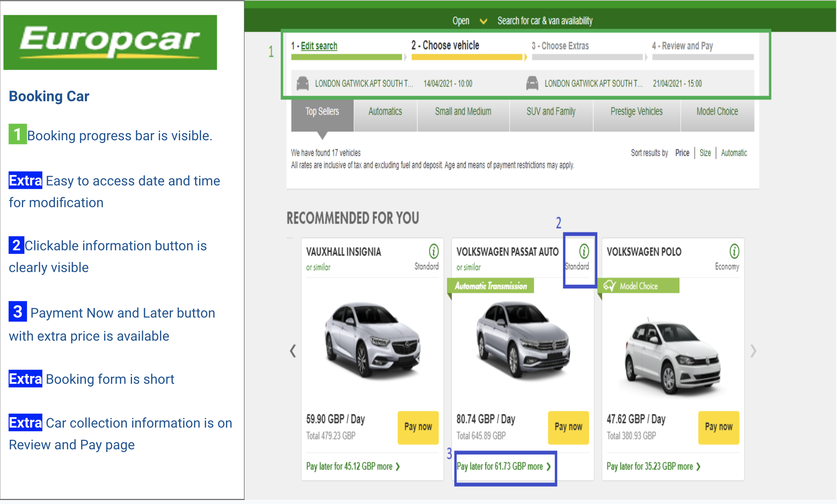Click the 80.74 GBP / Day price
Image resolution: width=837 pixels, height=504 pixels.
tap(486, 419)
